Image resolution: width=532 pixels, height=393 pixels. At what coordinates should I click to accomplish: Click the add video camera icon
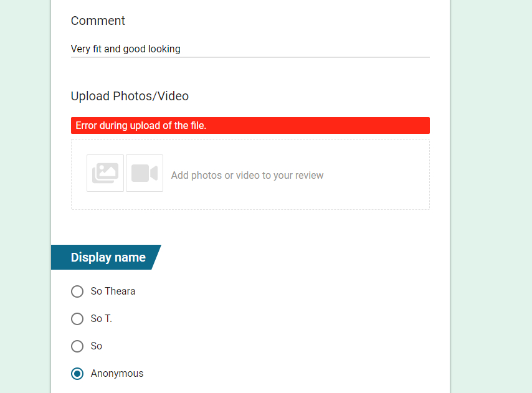(145, 173)
